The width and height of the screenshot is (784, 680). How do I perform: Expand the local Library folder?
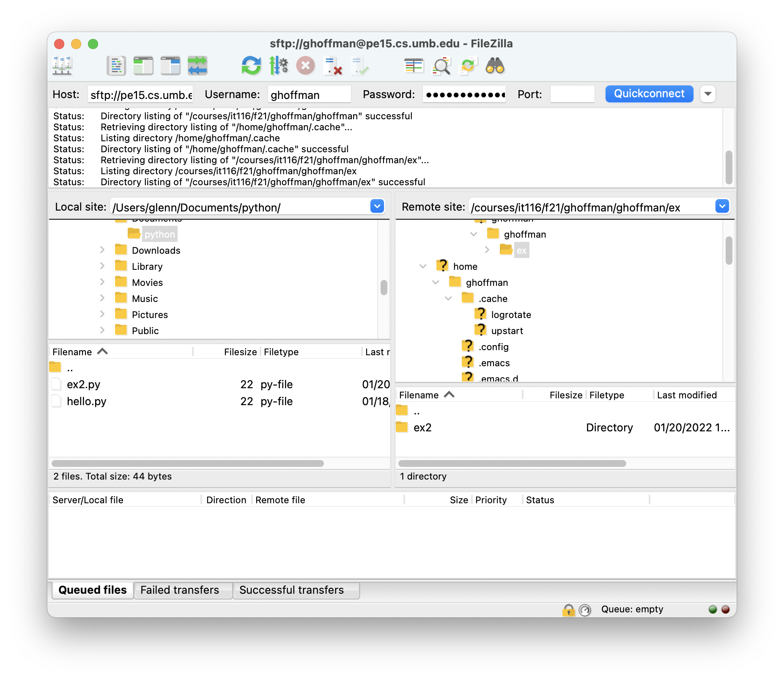coord(102,266)
